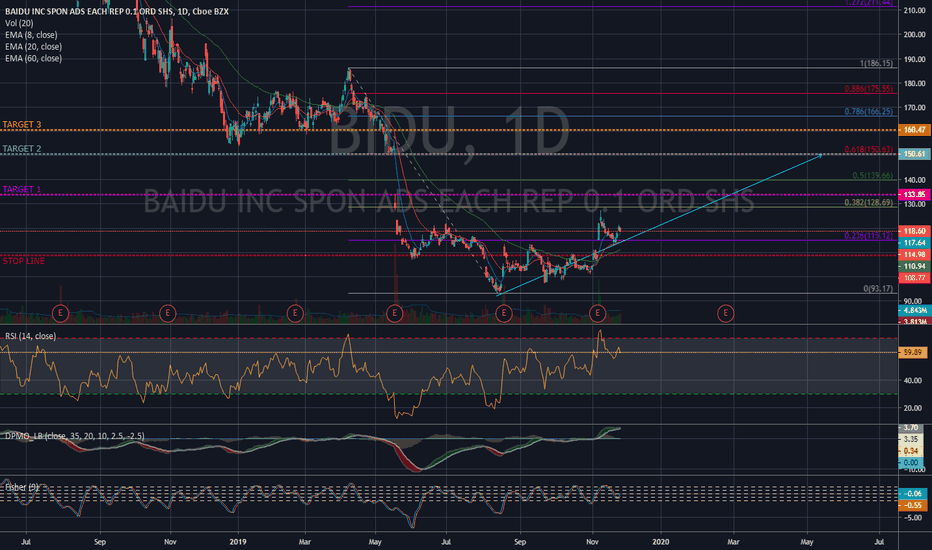Click the 160.47 orange price tag

[914, 130]
